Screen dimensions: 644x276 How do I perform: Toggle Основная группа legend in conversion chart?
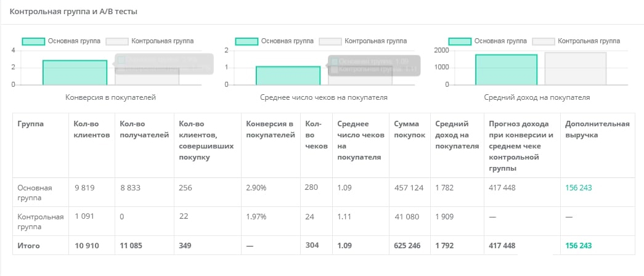(57, 41)
